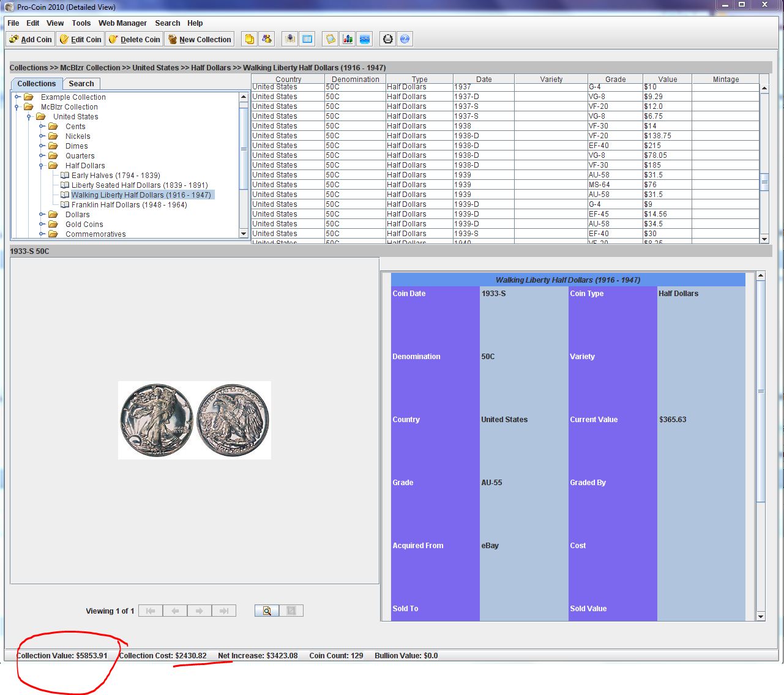Screen dimensions: 784x695
Task: Click the calendar table view icon
Action: click(x=307, y=39)
